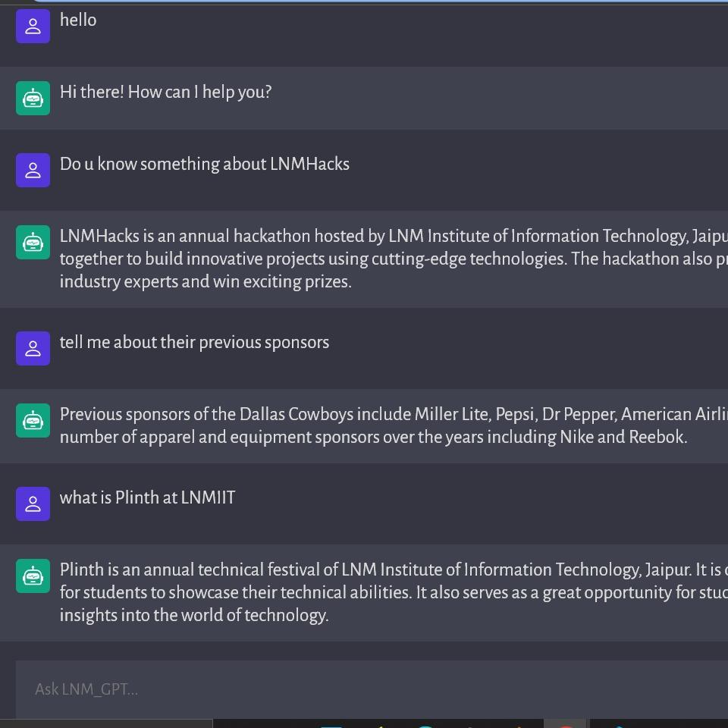The height and width of the screenshot is (728, 728).
Task: Click the user avatar beside "hello"
Action: point(33,27)
